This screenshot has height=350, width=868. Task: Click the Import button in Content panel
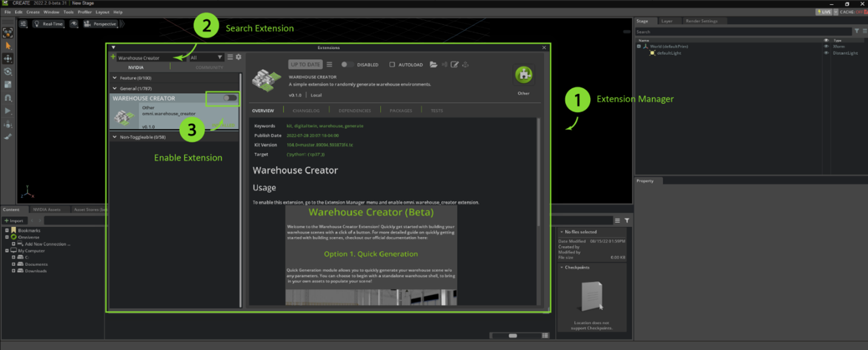[13, 221]
